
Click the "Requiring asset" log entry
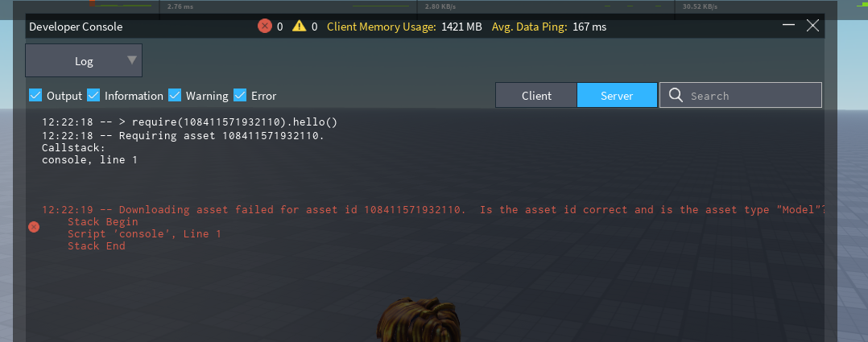(183, 135)
